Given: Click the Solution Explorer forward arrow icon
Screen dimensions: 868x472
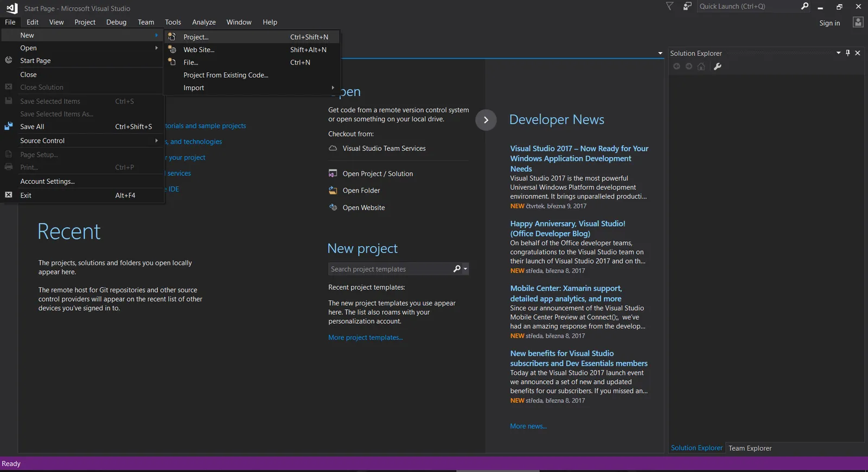Looking at the screenshot, I should (x=688, y=66).
